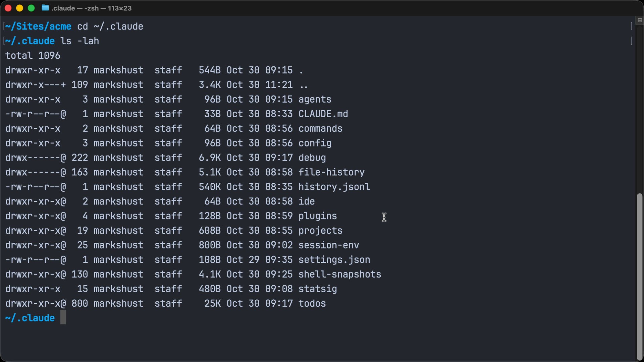
Task: Click the settings.json filename
Action: tap(334, 260)
